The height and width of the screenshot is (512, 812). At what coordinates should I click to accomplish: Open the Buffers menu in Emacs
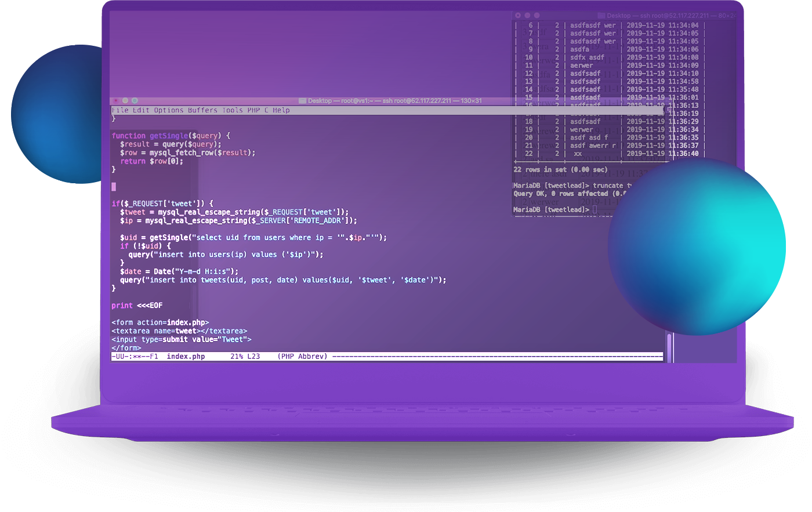coord(202,110)
